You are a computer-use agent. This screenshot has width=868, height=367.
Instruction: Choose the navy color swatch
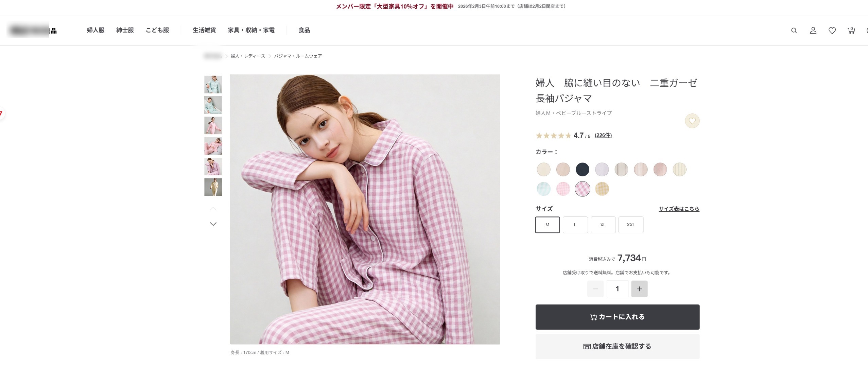click(x=582, y=169)
